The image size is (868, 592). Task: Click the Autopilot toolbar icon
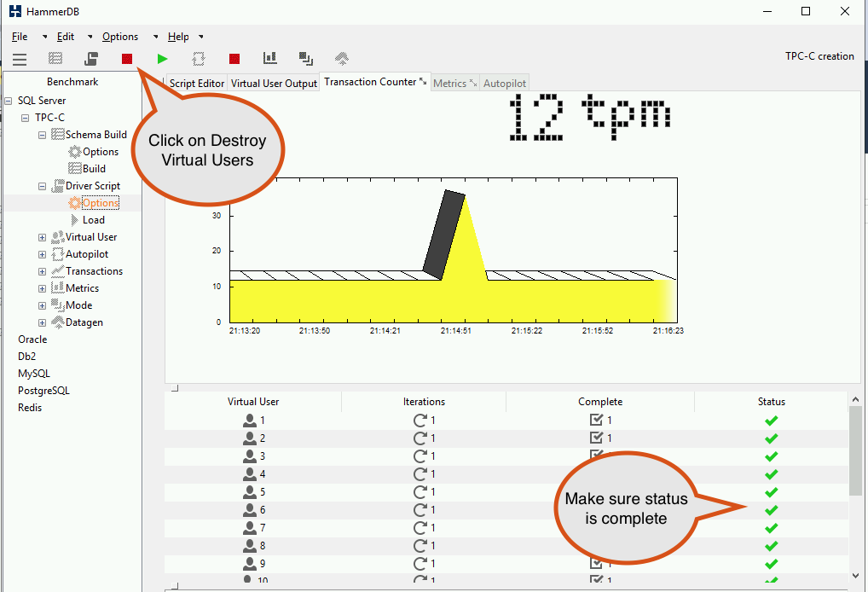198,58
